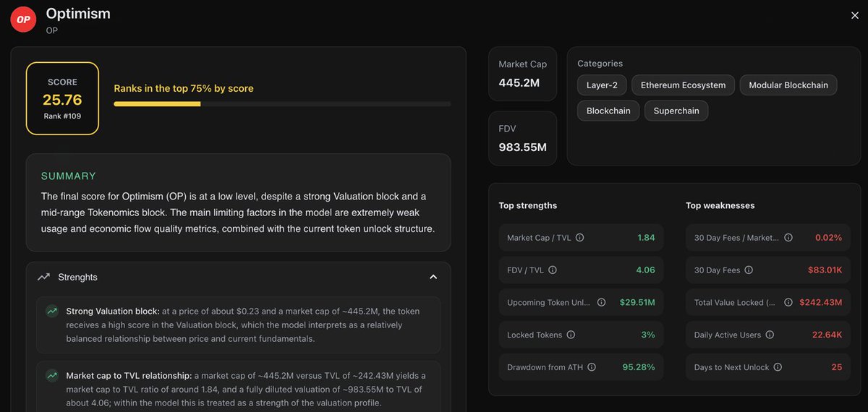
Task: Click info icon for 30 Day Fees / Market
Action: tap(788, 238)
